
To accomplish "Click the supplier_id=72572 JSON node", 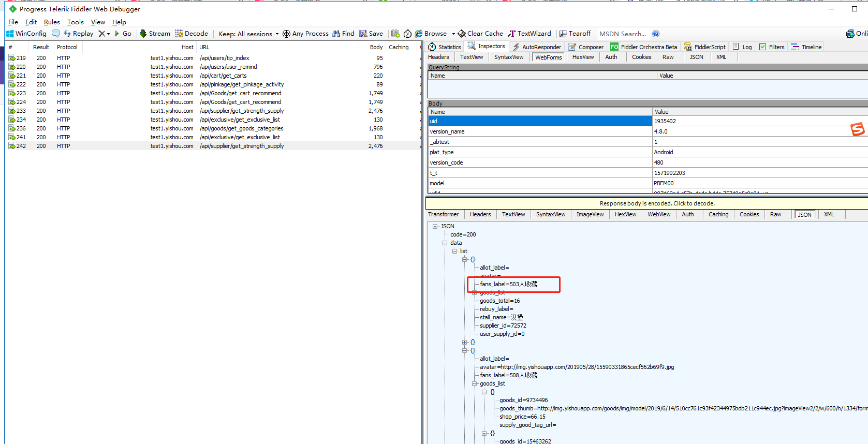I will 503,325.
